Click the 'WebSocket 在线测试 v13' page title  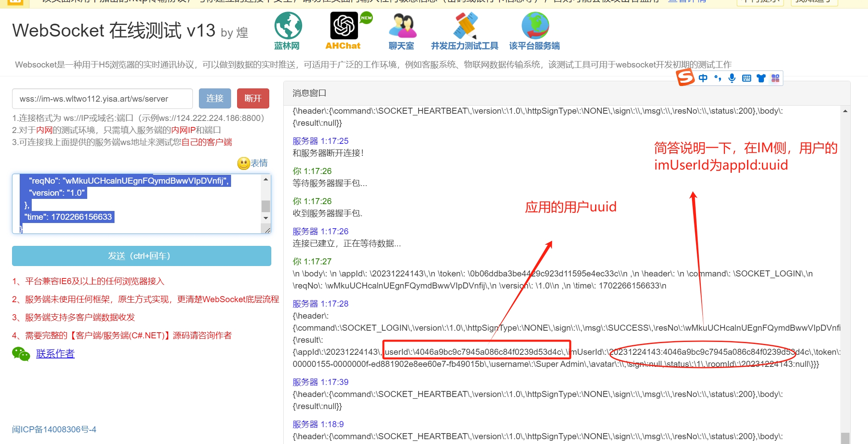tap(114, 31)
